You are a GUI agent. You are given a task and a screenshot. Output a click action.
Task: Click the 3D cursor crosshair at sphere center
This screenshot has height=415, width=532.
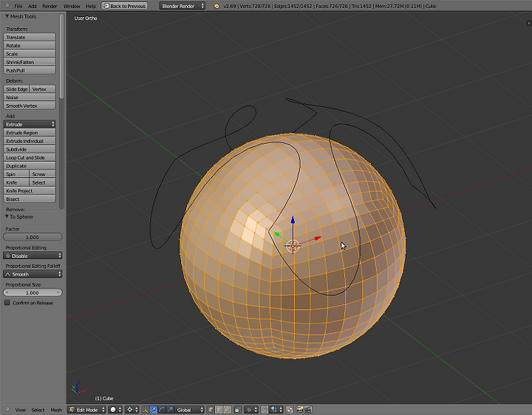pos(293,246)
